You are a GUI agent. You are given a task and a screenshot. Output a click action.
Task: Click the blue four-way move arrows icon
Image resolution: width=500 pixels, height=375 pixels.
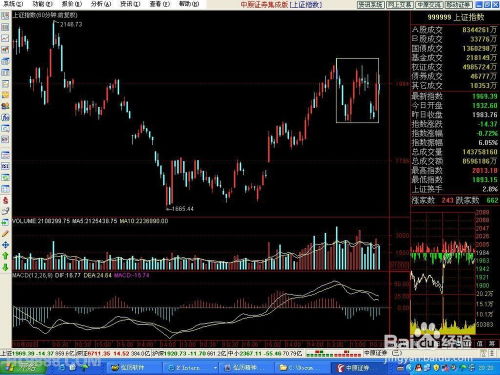coord(5,245)
